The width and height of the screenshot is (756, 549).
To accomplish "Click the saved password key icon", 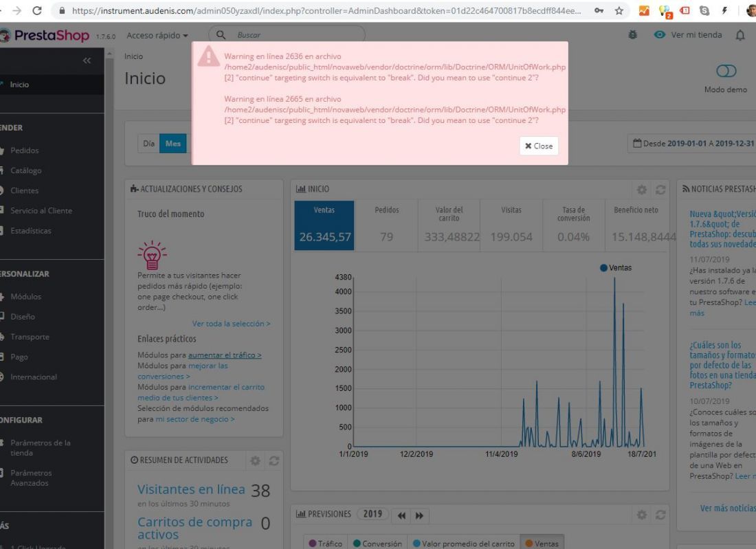I will [599, 10].
